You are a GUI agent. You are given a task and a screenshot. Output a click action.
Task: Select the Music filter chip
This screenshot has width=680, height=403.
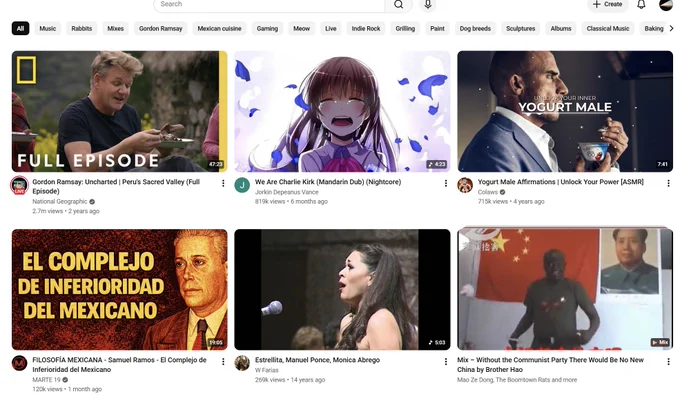pyautogui.click(x=48, y=29)
